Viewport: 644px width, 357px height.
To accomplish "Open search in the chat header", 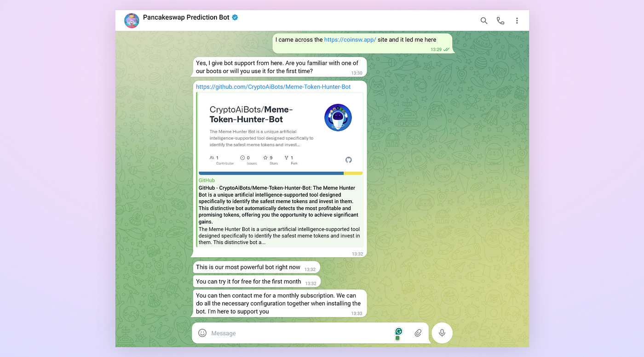I will coord(484,21).
